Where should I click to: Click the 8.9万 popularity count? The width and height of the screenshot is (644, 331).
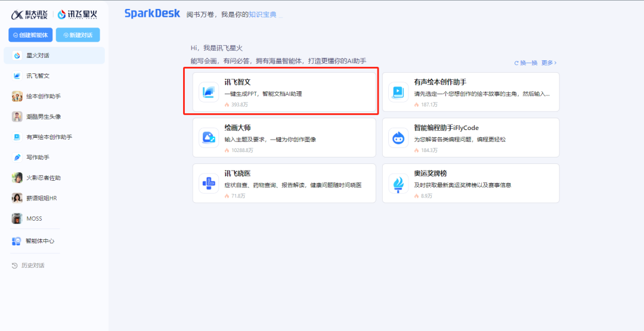[426, 196]
